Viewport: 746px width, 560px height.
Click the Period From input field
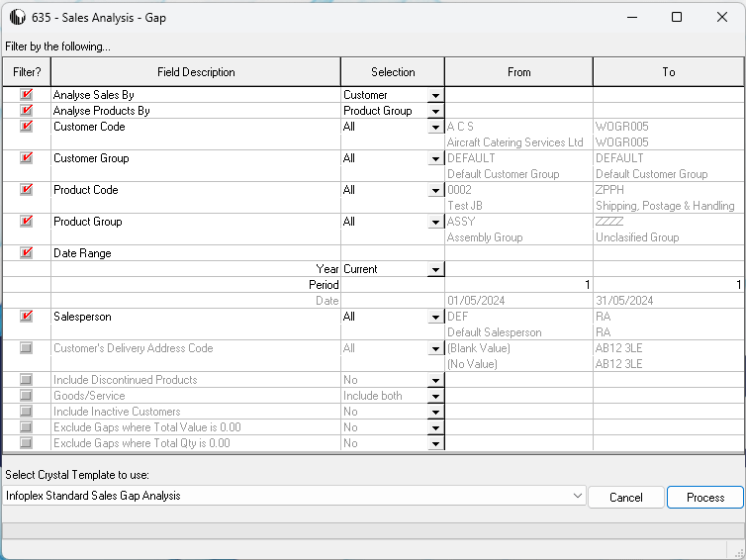click(518, 285)
